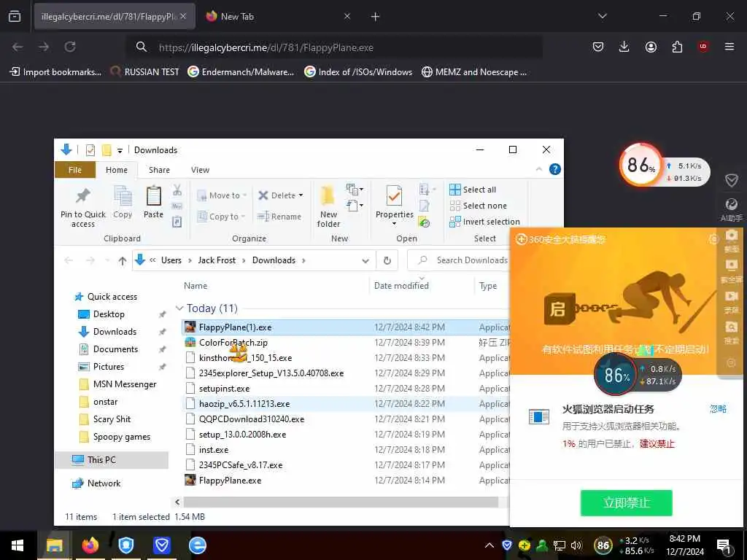Open File Explorer from the taskbar
The height and width of the screenshot is (560, 747).
click(x=54, y=545)
